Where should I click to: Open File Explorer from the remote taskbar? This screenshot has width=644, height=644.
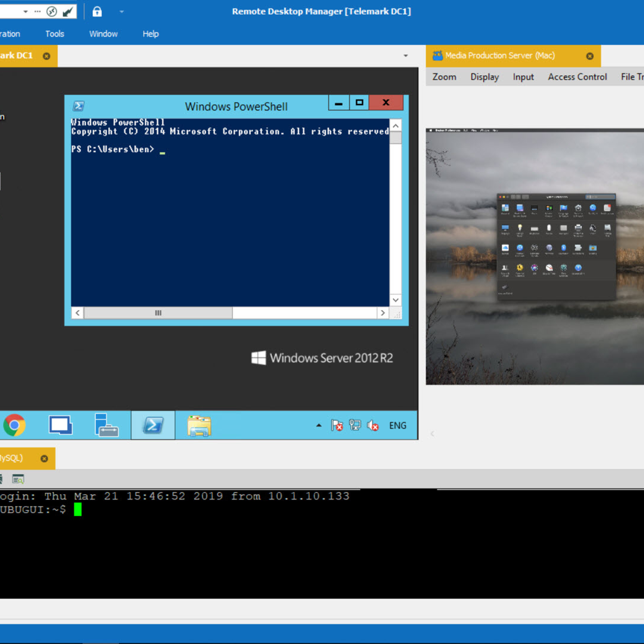(x=199, y=426)
